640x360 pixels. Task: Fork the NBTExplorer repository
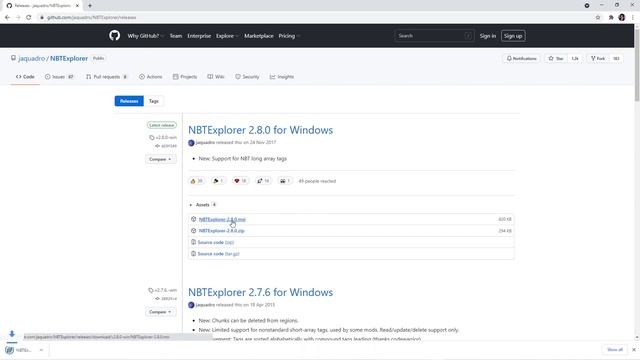pos(598,58)
